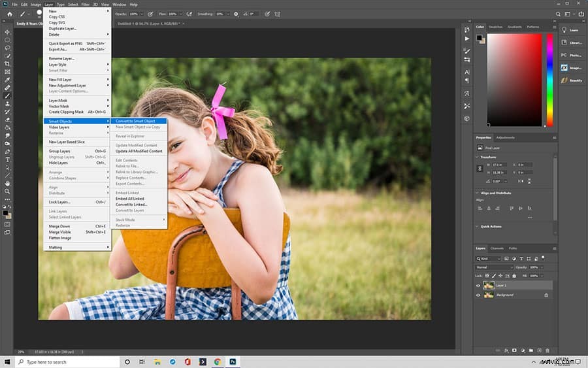Image resolution: width=588 pixels, height=368 pixels.
Task: Toggle the shape layer filter in Layers panel
Action: pyautogui.click(x=529, y=258)
